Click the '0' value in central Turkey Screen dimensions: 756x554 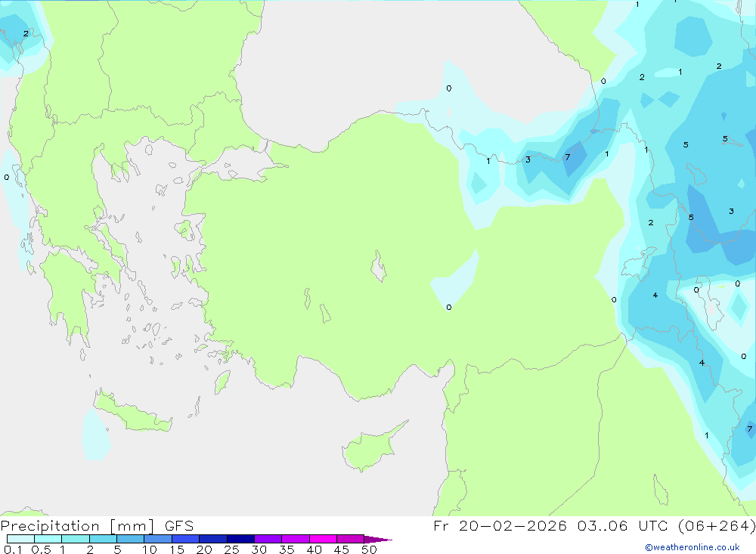pyautogui.click(x=449, y=307)
